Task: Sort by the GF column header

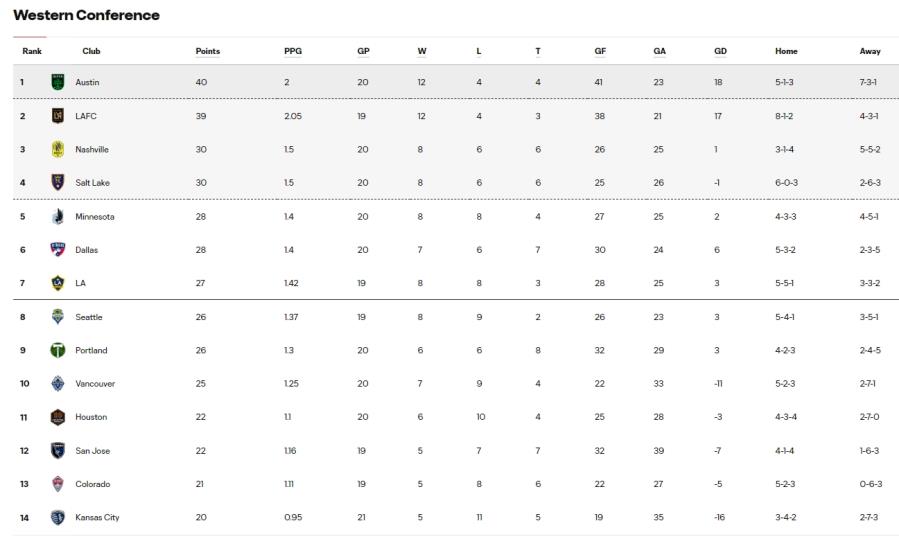Action: pyautogui.click(x=600, y=51)
